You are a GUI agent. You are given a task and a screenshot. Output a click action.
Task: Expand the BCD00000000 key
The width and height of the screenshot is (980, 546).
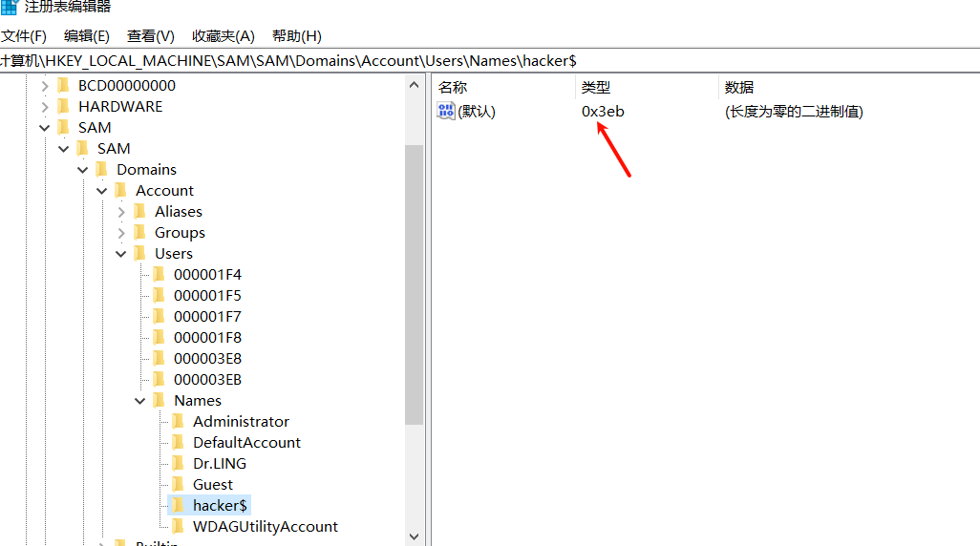[44, 86]
